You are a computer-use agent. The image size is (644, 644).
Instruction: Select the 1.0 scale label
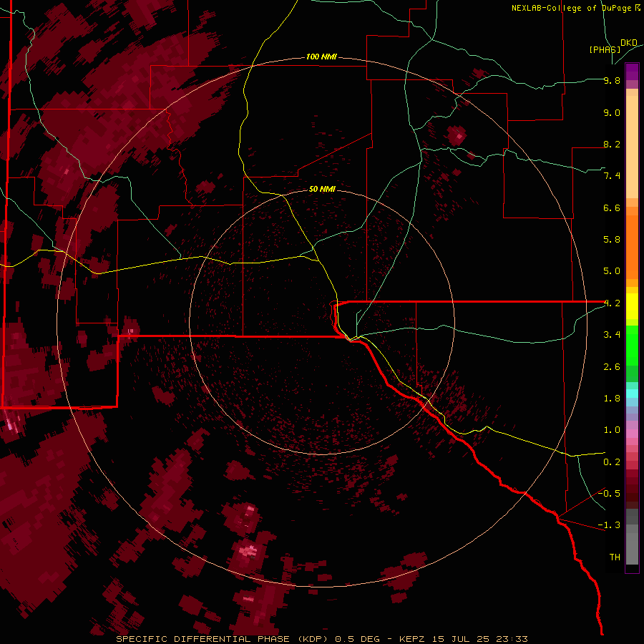tap(612, 429)
